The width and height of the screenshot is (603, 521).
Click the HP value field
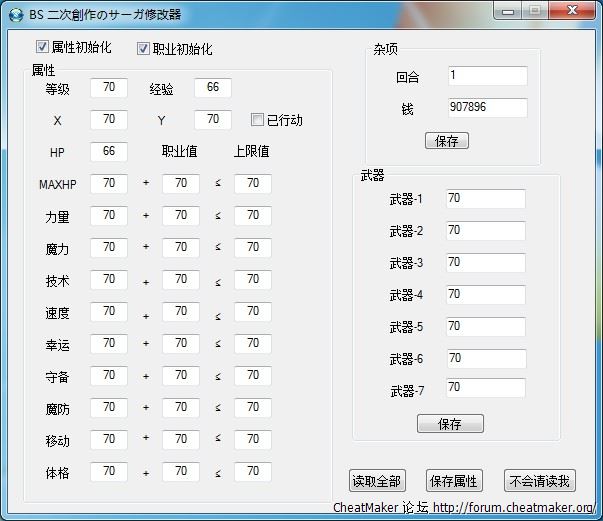(108, 152)
